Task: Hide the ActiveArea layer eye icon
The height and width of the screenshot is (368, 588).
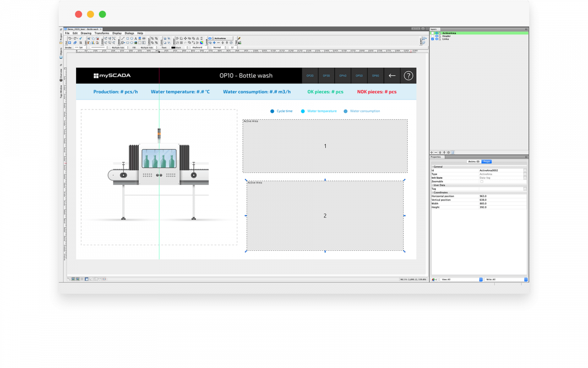Action: (x=437, y=33)
